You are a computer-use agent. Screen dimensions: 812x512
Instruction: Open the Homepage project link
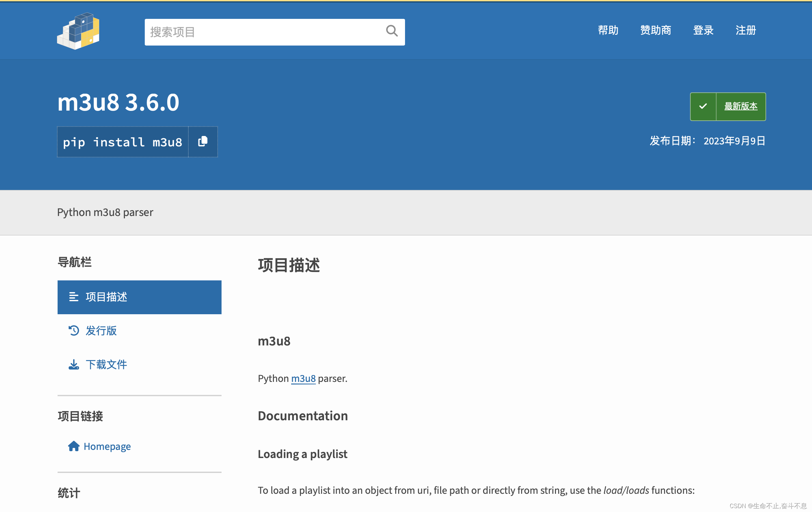click(107, 446)
